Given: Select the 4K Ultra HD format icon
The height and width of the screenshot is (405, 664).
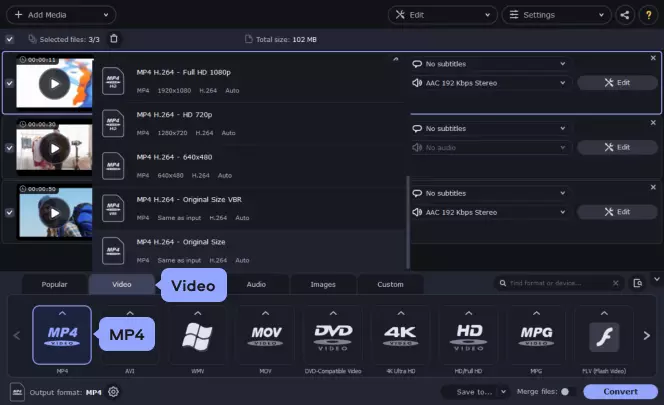Looking at the screenshot, I should click(x=401, y=335).
